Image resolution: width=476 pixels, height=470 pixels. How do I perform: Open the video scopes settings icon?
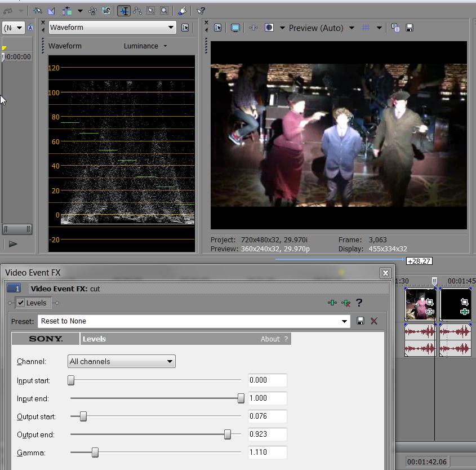coord(185,28)
